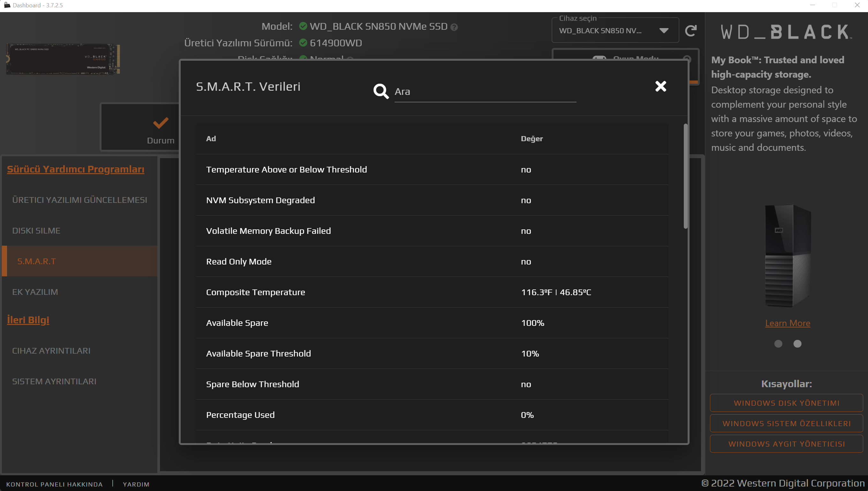Viewport: 868px width, 491px height.
Task: Close the S.M.A.R.T. Verileri dialog
Action: [660, 86]
